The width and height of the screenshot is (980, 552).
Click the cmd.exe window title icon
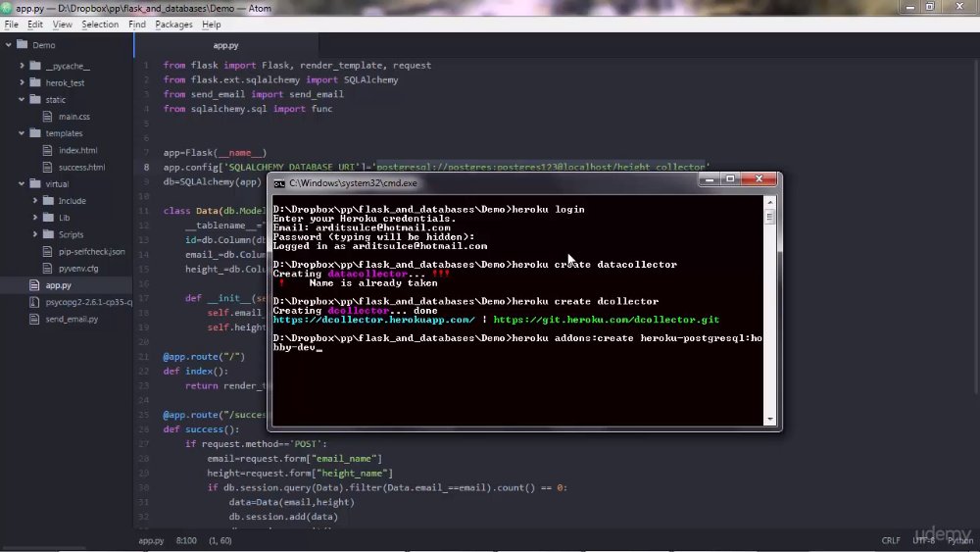[279, 183]
